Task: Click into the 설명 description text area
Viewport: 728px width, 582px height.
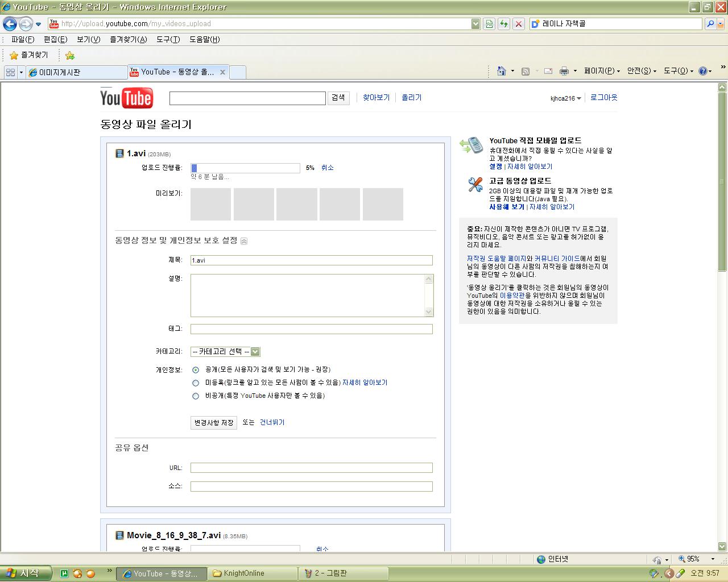Action: coord(308,296)
